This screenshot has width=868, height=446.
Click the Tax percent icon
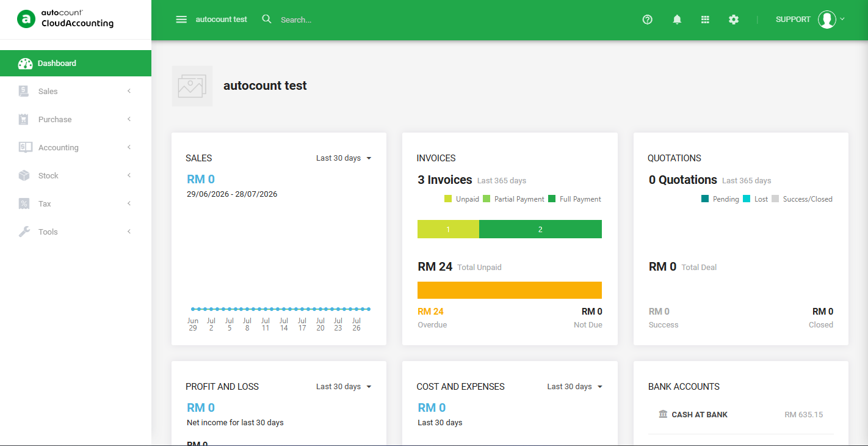click(24, 203)
